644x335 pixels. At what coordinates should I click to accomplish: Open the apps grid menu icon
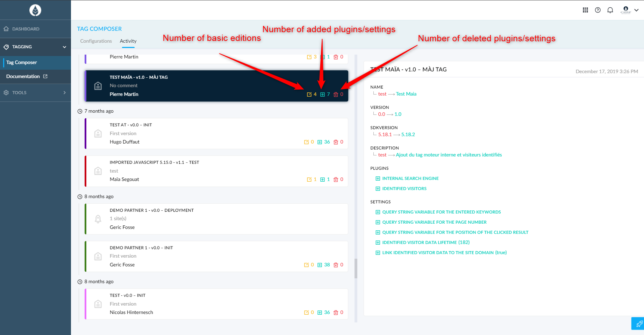[585, 10]
